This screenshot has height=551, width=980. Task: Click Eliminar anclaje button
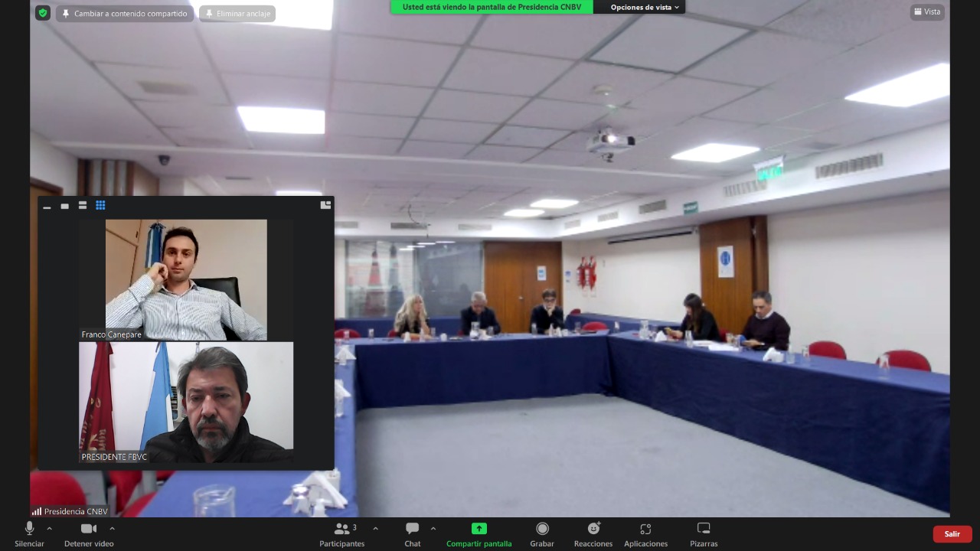click(237, 14)
